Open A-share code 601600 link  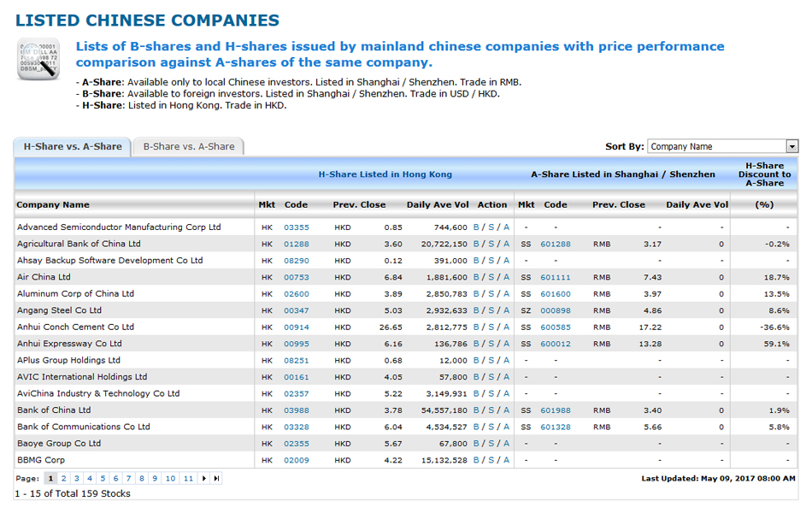556,294
